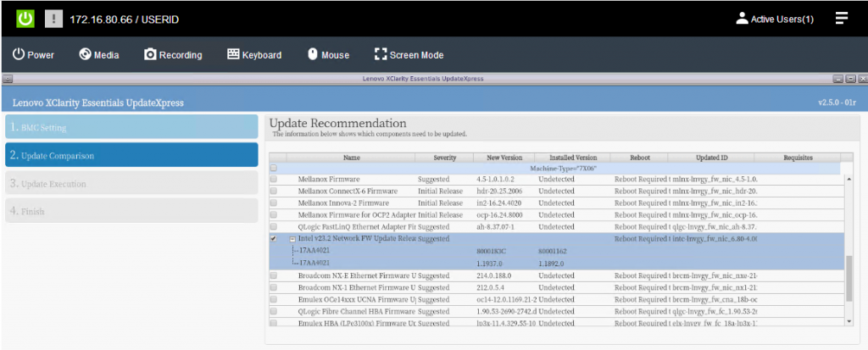
Task: Select the first 17AA4021 sub-row
Action: point(558,251)
